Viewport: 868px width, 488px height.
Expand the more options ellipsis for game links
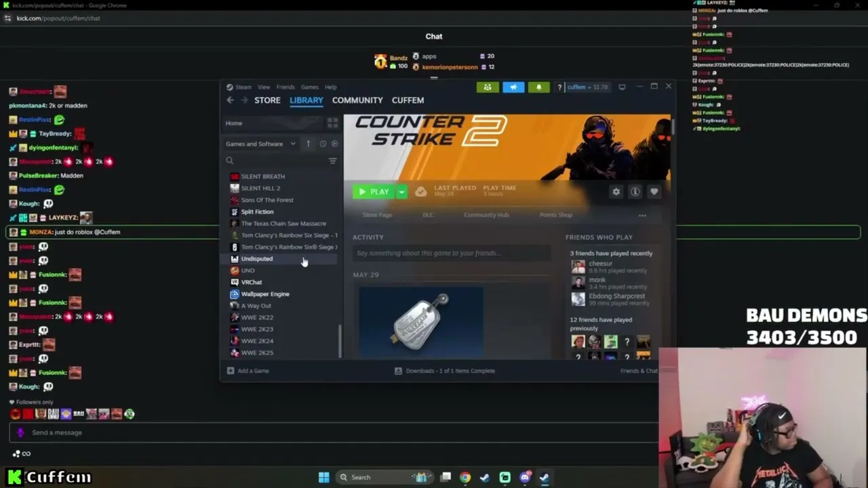pos(642,216)
